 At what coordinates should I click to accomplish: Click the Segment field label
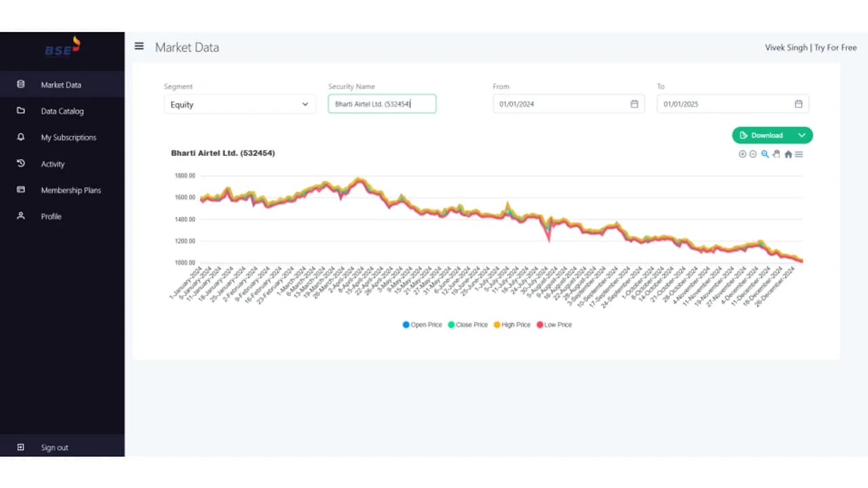click(x=178, y=86)
